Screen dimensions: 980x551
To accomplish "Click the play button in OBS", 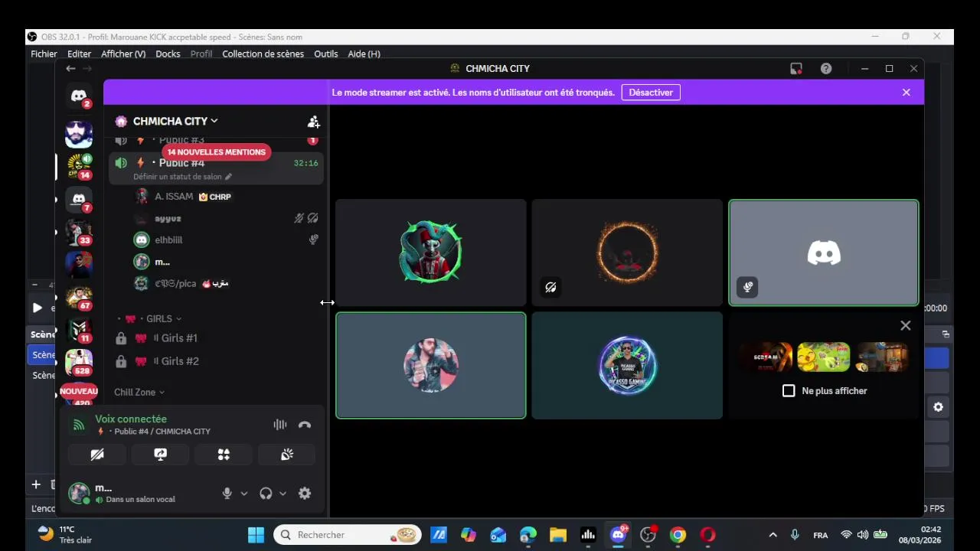I will point(37,308).
